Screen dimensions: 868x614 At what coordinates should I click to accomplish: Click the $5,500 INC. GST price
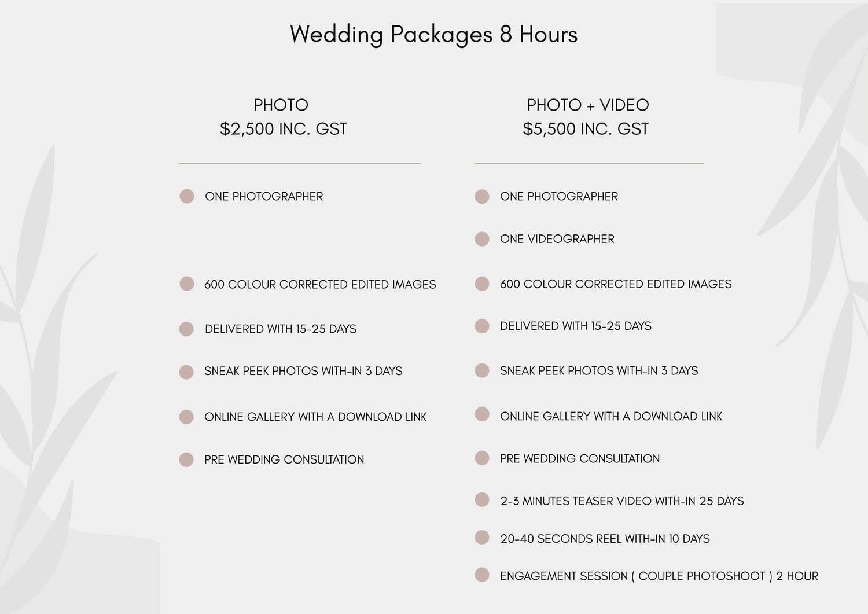[586, 129]
